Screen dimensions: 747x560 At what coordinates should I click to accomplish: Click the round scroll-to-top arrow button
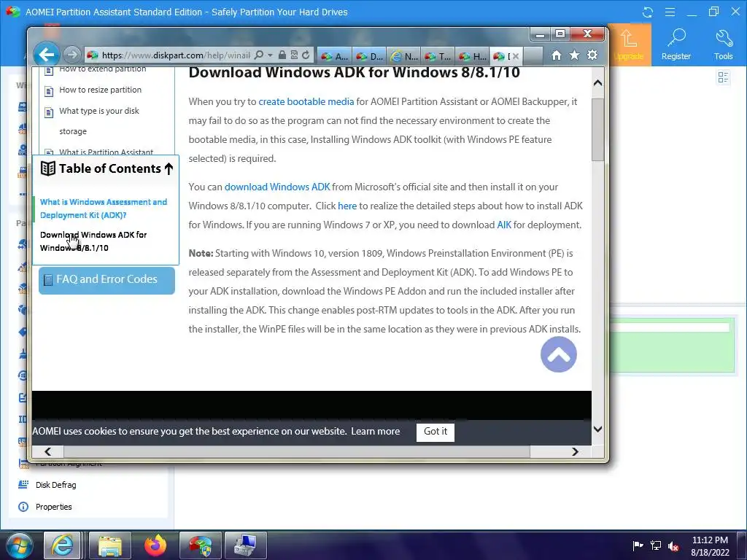coord(559,355)
